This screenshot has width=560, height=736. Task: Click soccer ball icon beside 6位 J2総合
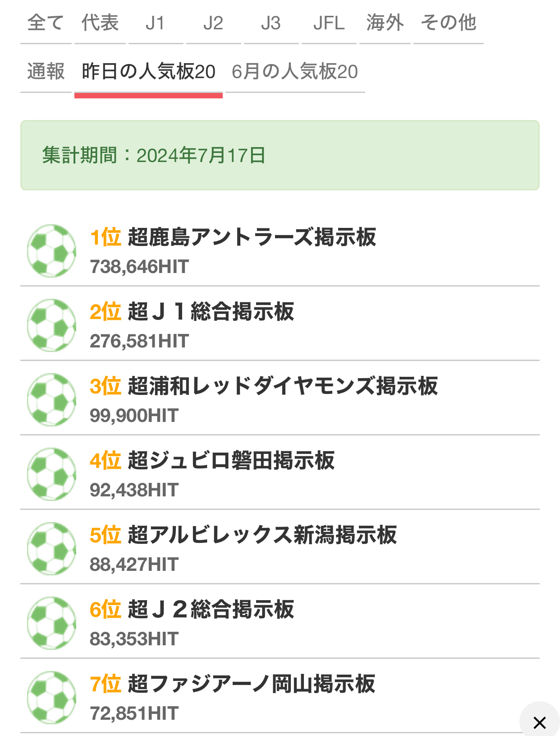pyautogui.click(x=51, y=623)
